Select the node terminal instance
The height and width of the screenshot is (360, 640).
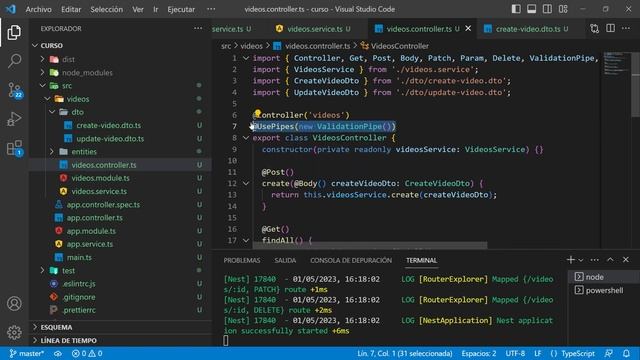coord(604,277)
